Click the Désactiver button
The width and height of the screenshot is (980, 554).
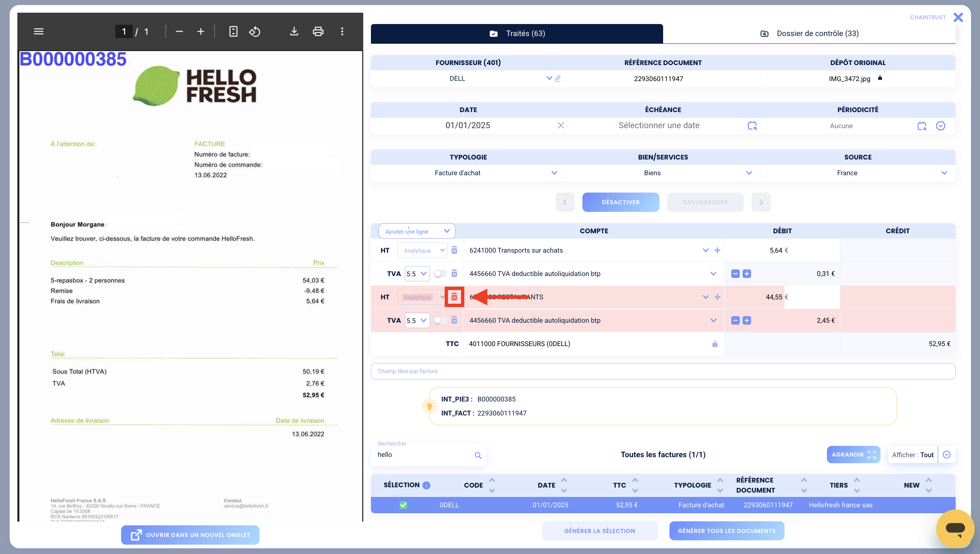(x=620, y=202)
